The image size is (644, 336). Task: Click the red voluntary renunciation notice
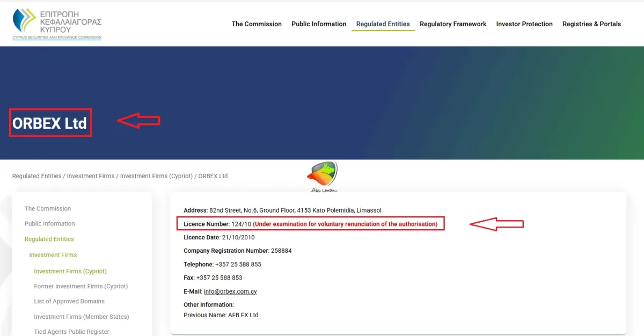coord(345,224)
